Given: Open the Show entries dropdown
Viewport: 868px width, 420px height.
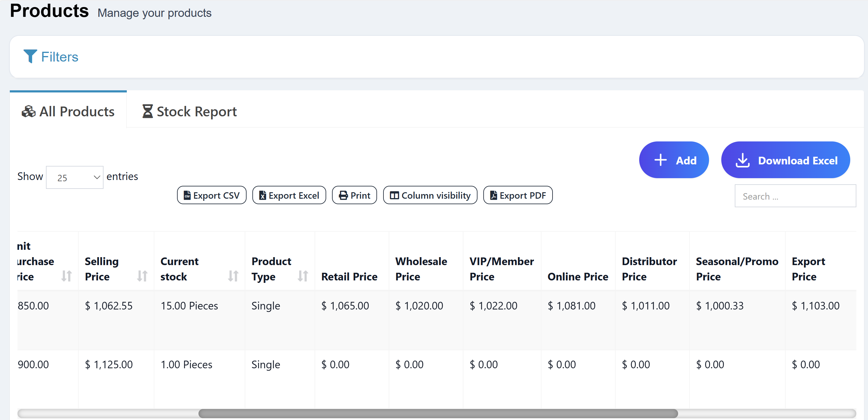Looking at the screenshot, I should (x=74, y=177).
